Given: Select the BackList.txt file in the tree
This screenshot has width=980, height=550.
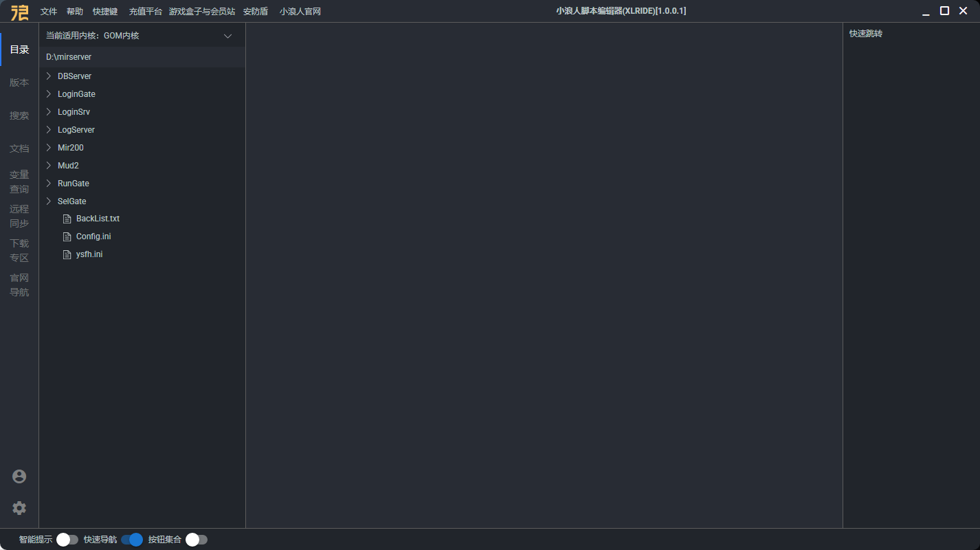Looking at the screenshot, I should pyautogui.click(x=99, y=218).
